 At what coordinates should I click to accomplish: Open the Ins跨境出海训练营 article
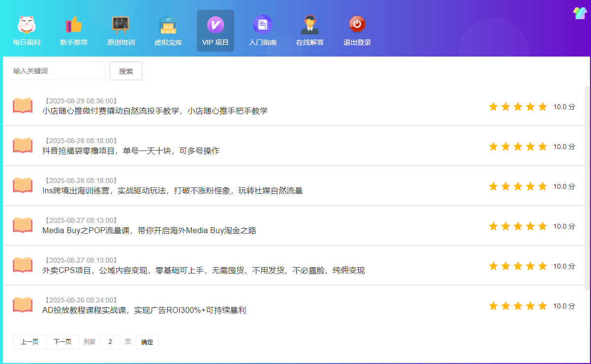coord(172,191)
